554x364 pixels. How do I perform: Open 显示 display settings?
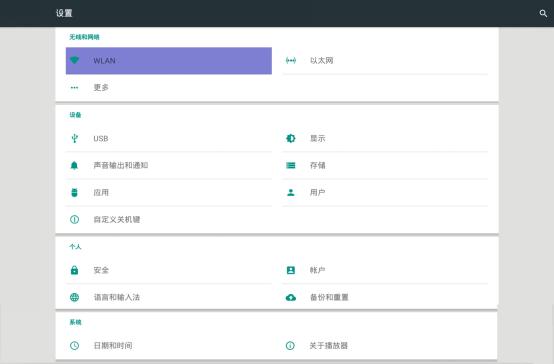point(385,139)
